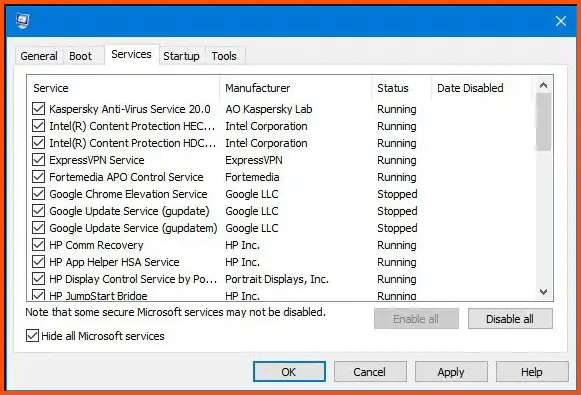
Task: Click Running status of ExpressVPN Service
Action: click(397, 160)
